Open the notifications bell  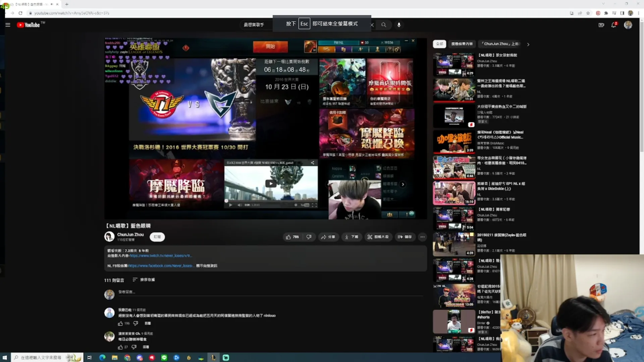(x=614, y=25)
